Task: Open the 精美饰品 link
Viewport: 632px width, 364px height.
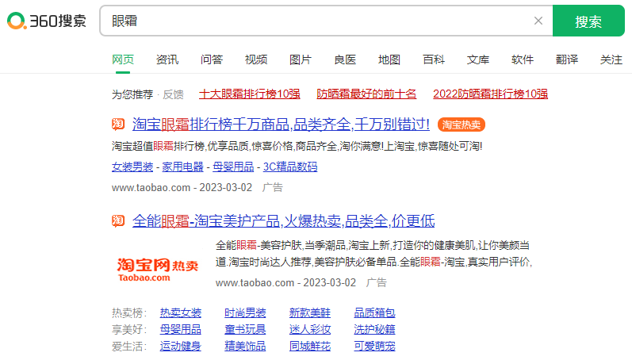Action: (245, 346)
